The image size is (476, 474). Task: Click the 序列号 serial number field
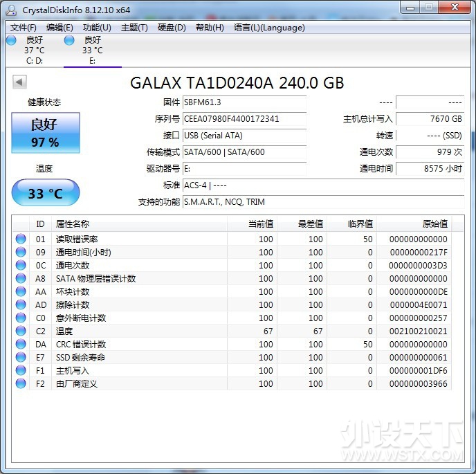click(x=244, y=119)
